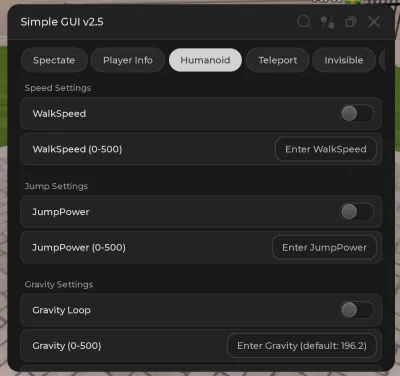Close the Simple GUI window

coord(374,22)
